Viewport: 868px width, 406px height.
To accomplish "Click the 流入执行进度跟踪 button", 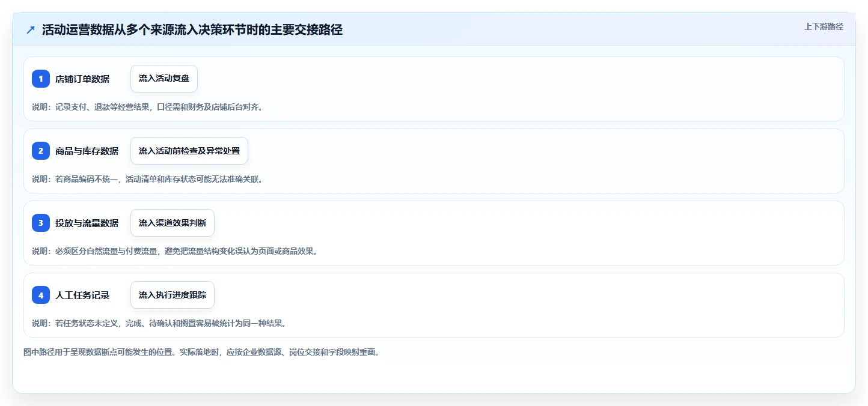I will pyautogui.click(x=173, y=295).
